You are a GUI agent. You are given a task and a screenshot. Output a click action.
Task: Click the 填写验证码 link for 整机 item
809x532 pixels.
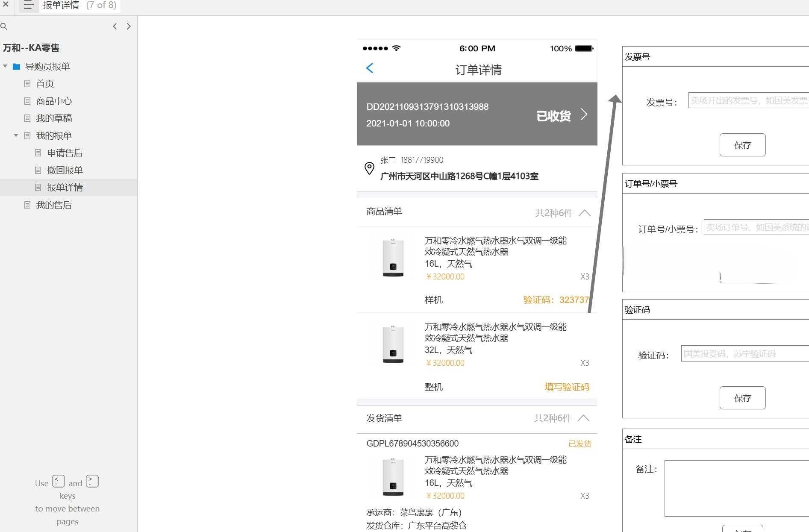pyautogui.click(x=567, y=387)
